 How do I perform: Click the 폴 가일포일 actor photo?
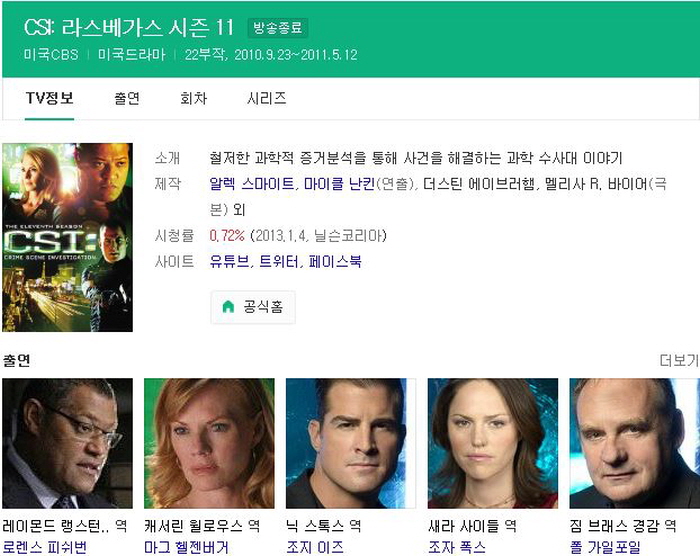click(x=634, y=443)
